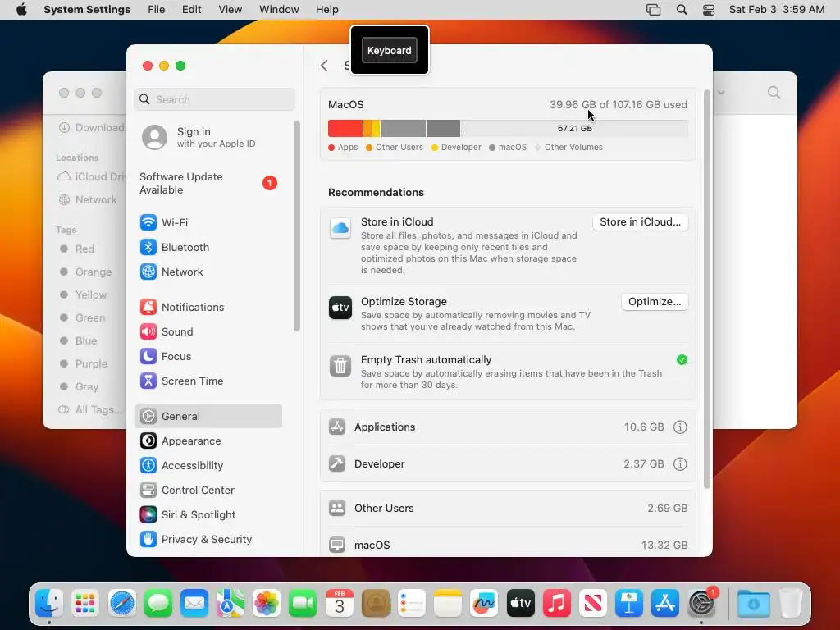Click the Keyboard overlay button
840x630 pixels.
point(390,50)
